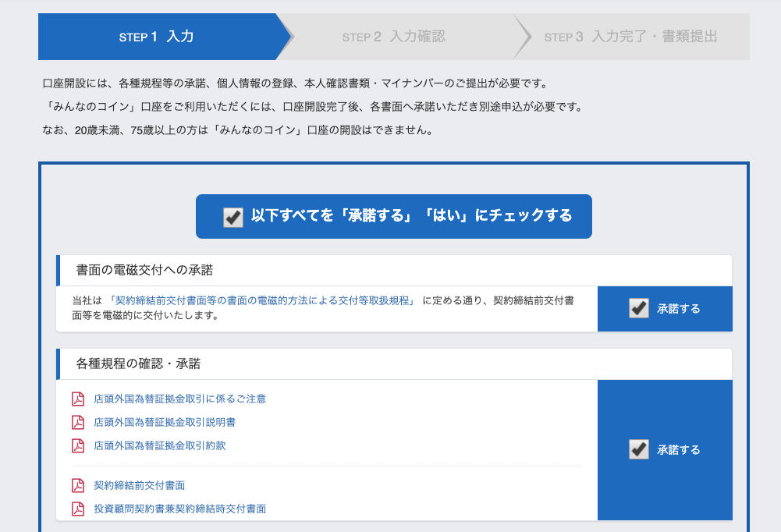Open 契約締結前交付書面 text link

[x=139, y=485]
